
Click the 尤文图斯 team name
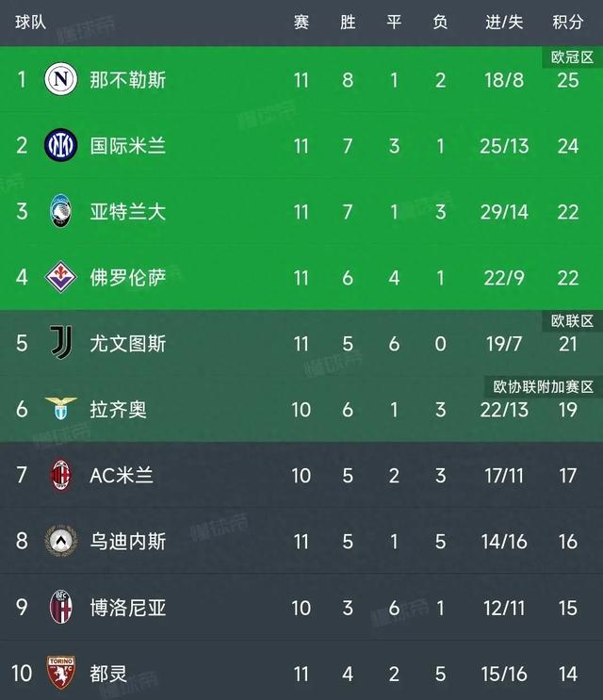coord(127,343)
